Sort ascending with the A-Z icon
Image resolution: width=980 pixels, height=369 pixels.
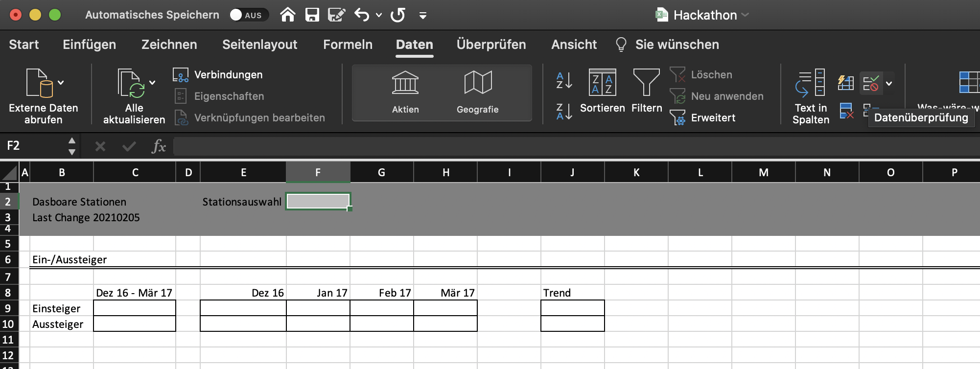pyautogui.click(x=564, y=80)
